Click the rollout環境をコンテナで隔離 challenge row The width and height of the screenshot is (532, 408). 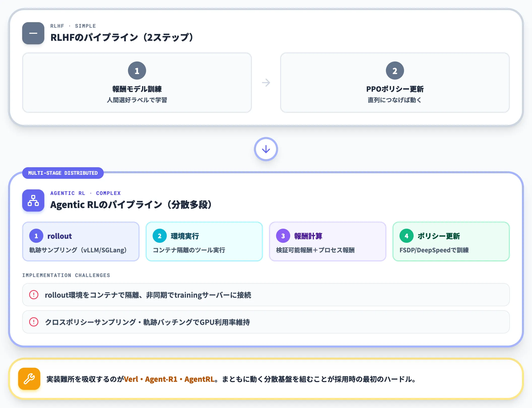click(266, 295)
